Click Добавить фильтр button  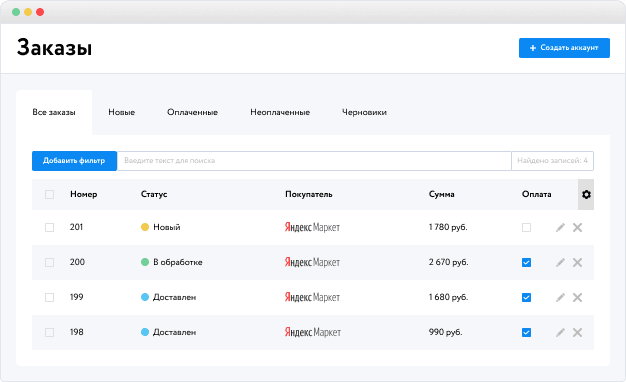click(74, 161)
